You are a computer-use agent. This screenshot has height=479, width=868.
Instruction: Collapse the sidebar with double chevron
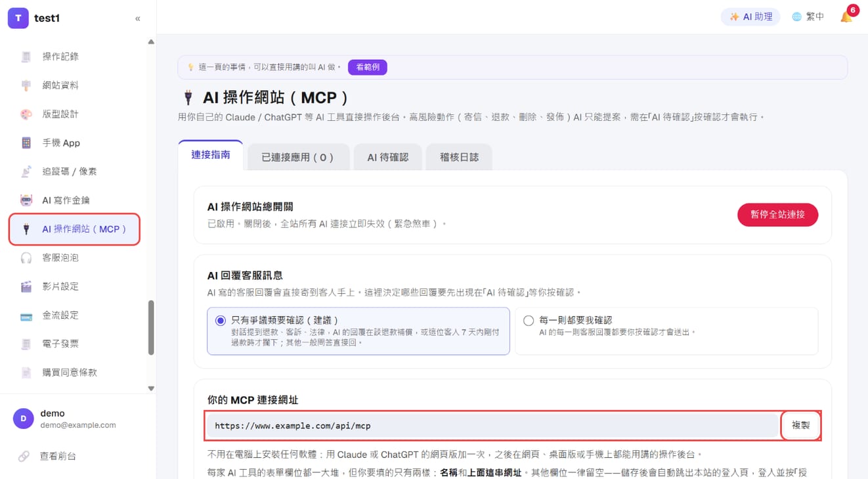(138, 18)
